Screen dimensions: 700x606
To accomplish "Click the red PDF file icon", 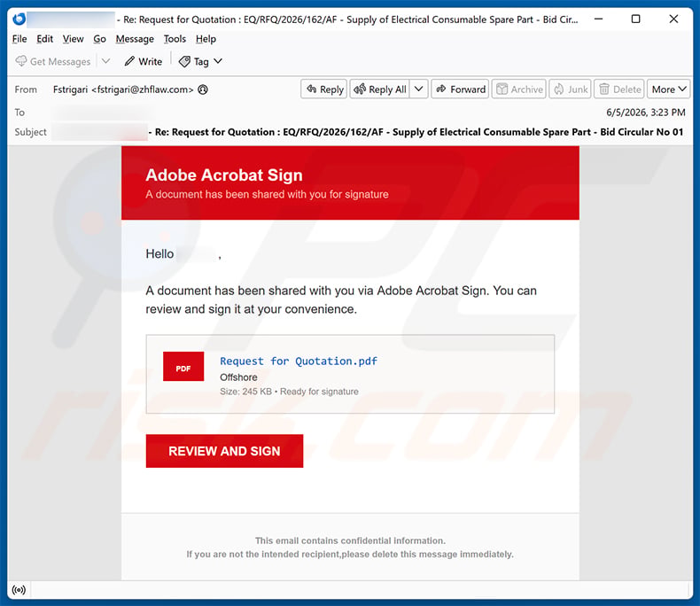I will pyautogui.click(x=183, y=367).
